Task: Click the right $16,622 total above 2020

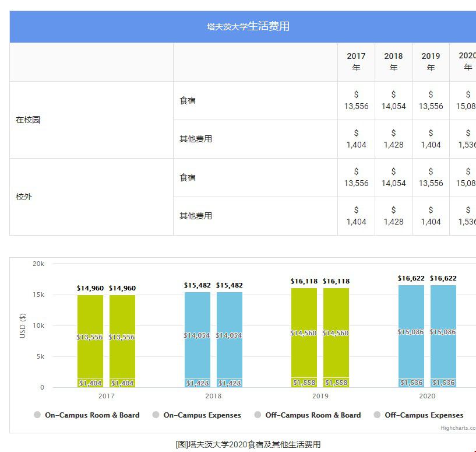Action: click(443, 278)
